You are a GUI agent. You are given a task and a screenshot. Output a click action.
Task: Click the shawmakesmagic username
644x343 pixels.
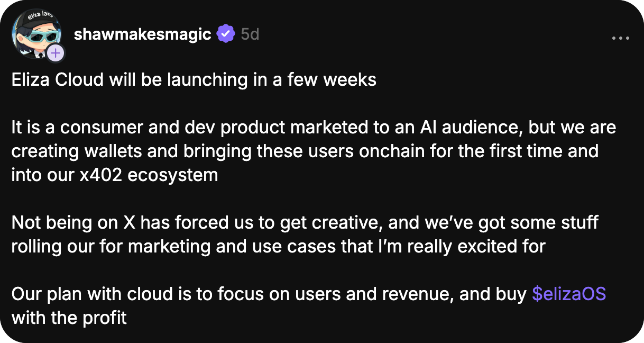pyautogui.click(x=142, y=35)
